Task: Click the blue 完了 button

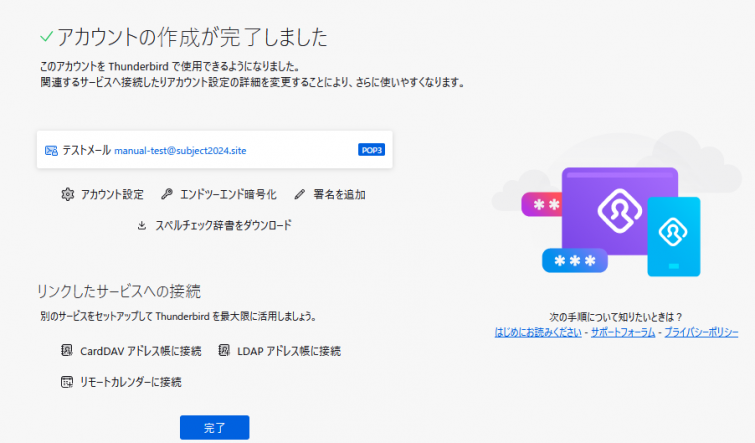Action: coord(215,428)
